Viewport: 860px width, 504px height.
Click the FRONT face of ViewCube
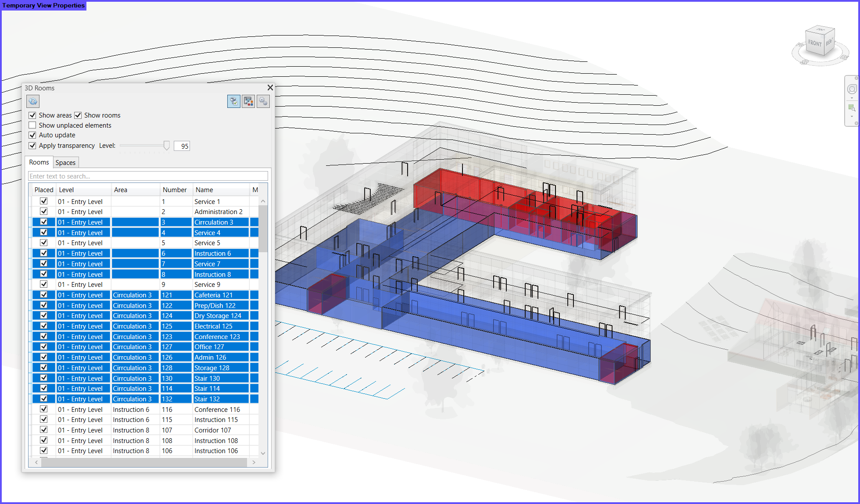pos(815,43)
